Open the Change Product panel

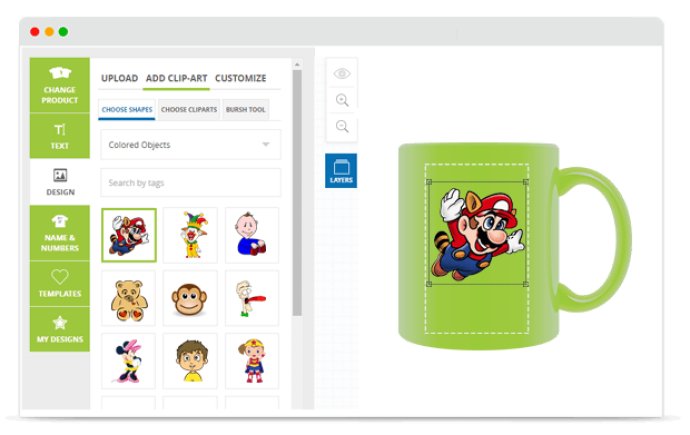tap(60, 85)
